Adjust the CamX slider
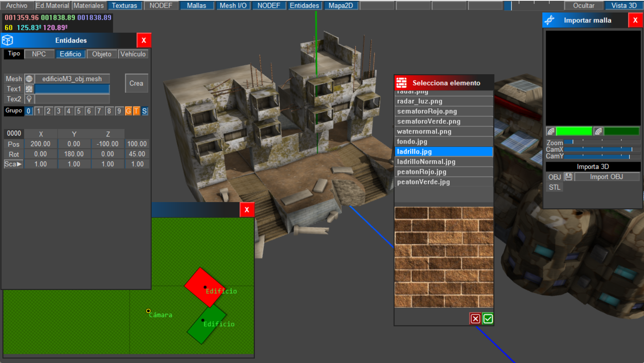 point(602,150)
